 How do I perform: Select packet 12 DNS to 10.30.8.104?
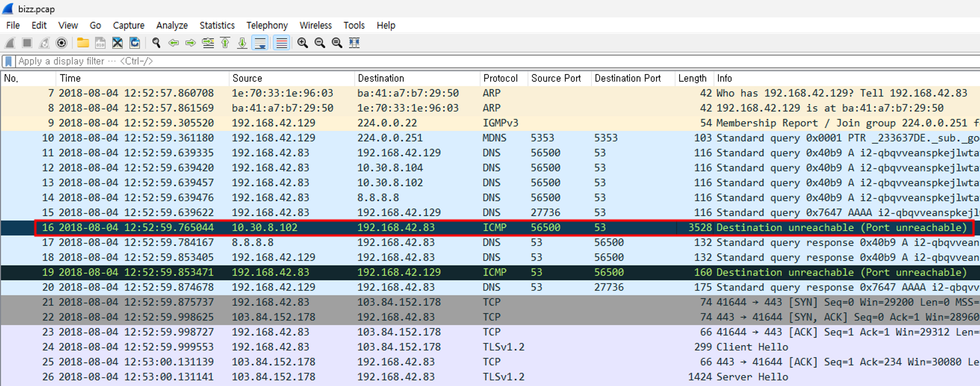[x=490, y=168]
